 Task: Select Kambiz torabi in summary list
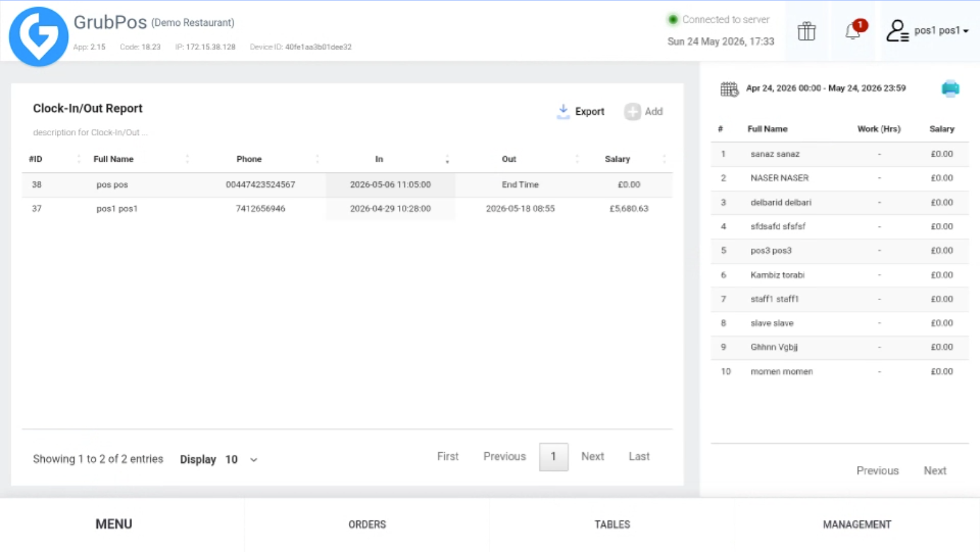point(840,275)
